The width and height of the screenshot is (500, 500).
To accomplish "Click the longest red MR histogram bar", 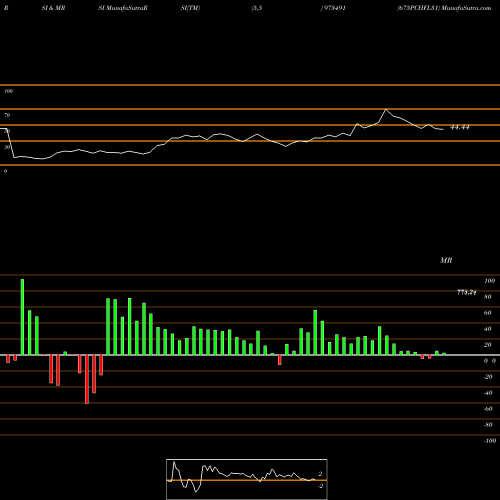I will [x=87, y=379].
